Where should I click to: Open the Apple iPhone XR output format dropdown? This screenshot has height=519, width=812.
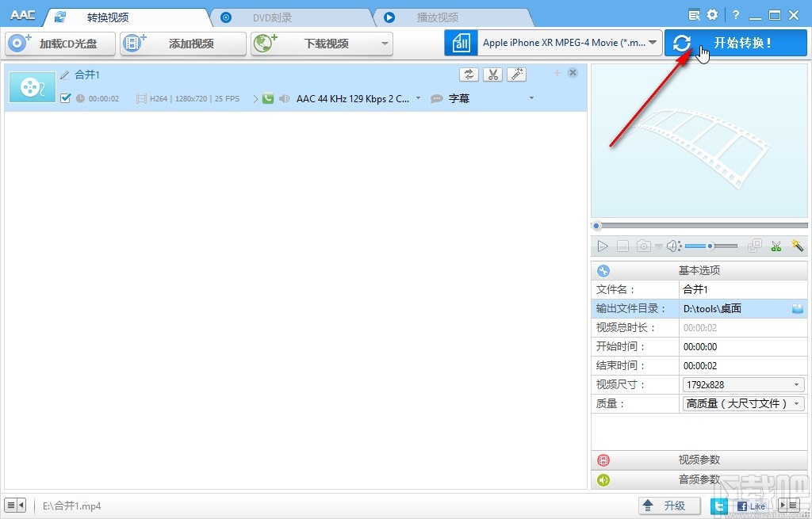(567, 41)
